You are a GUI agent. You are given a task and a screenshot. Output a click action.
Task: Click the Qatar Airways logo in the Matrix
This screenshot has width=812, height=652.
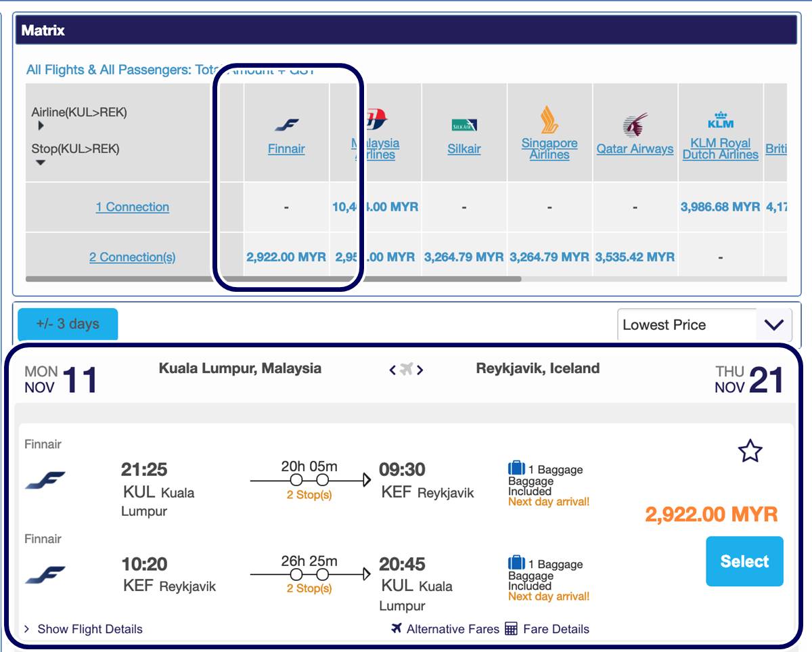(635, 125)
